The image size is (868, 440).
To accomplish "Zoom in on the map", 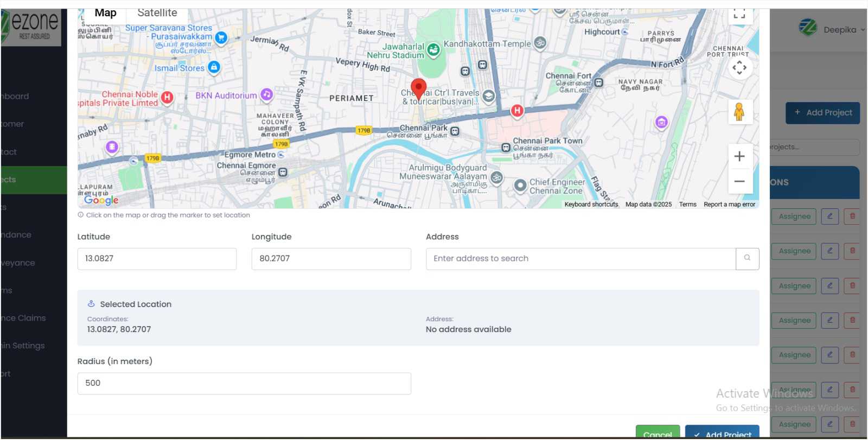I will (x=739, y=157).
